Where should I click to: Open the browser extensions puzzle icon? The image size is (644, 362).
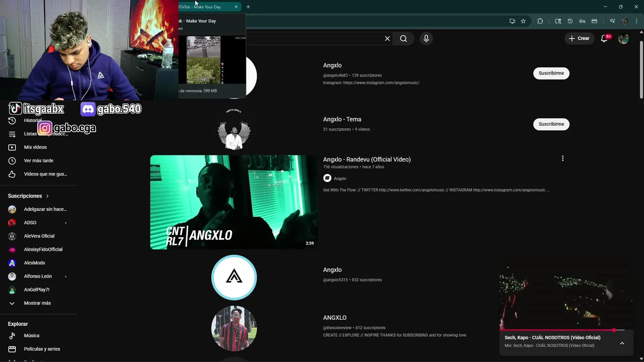[540, 21]
